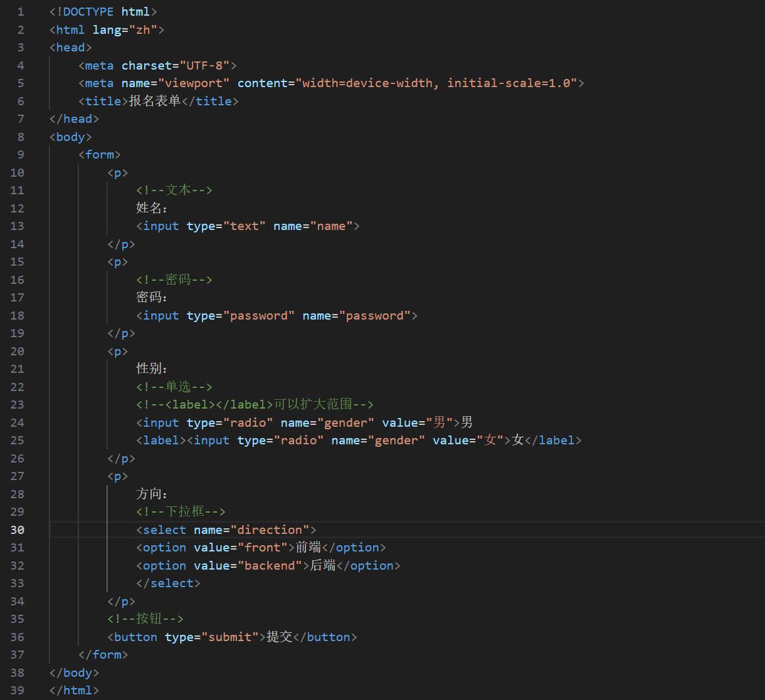This screenshot has height=700, width=765.
Task: Click the closing </form> tag
Action: coord(103,654)
